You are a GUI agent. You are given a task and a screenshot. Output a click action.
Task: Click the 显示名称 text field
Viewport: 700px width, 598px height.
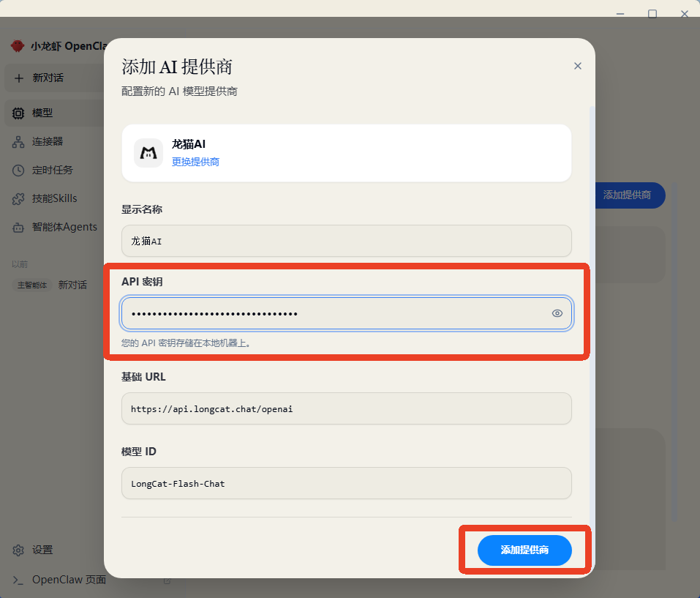(346, 241)
